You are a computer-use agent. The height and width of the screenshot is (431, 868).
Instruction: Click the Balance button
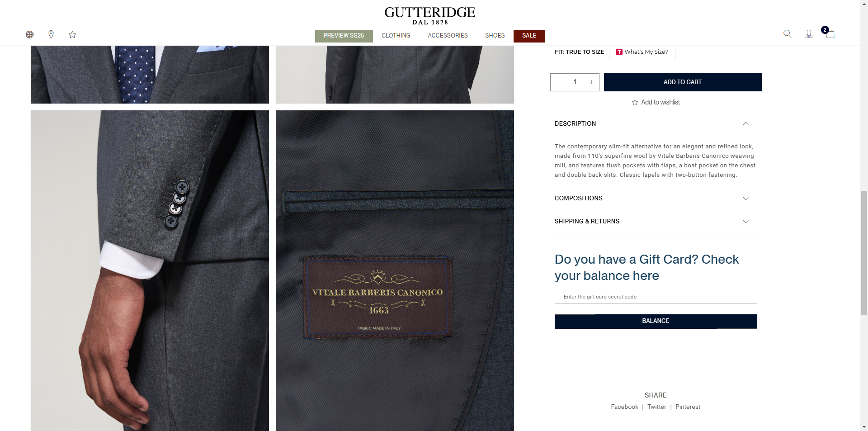click(x=656, y=321)
